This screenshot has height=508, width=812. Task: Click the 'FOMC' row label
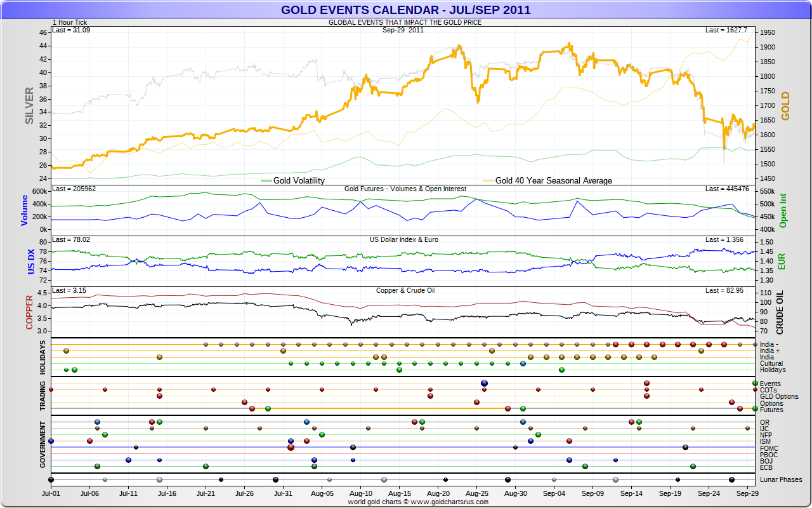[768, 448]
